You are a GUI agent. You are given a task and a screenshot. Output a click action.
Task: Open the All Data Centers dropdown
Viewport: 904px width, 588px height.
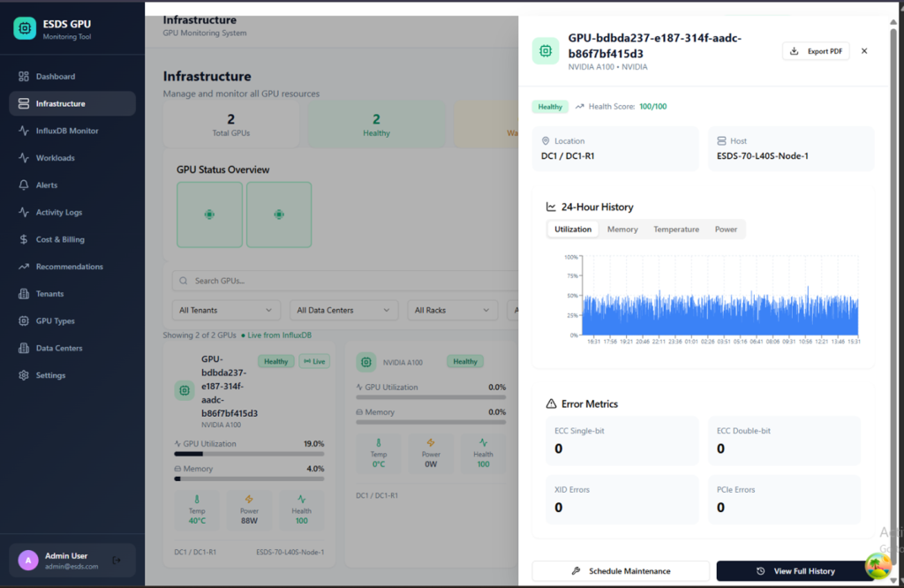pos(343,310)
